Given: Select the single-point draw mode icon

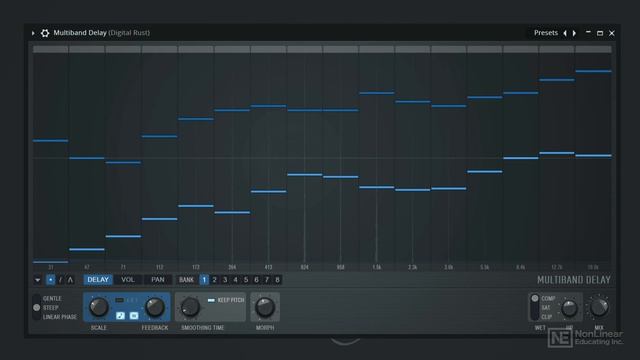Looking at the screenshot, I should tap(50, 280).
